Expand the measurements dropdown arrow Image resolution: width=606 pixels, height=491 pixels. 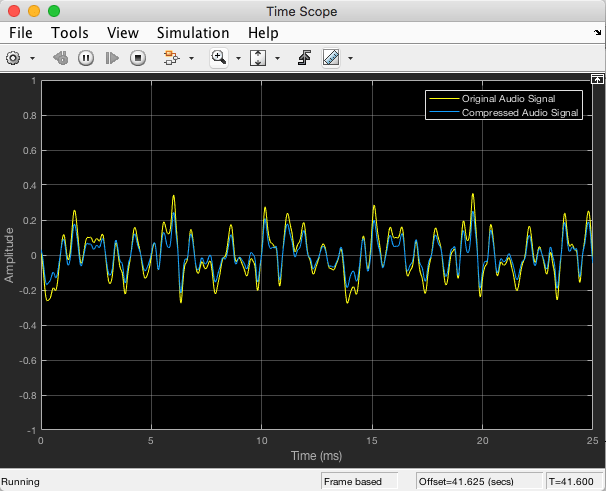tap(350, 58)
